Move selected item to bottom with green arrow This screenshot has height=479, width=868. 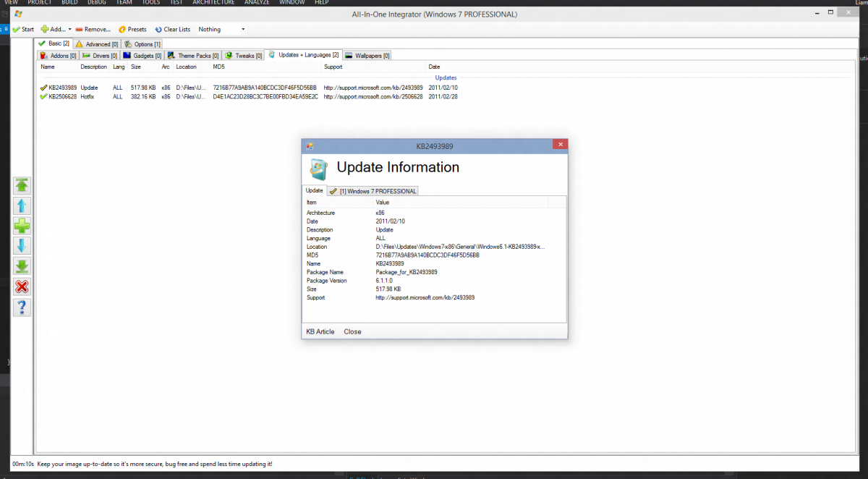(22, 266)
